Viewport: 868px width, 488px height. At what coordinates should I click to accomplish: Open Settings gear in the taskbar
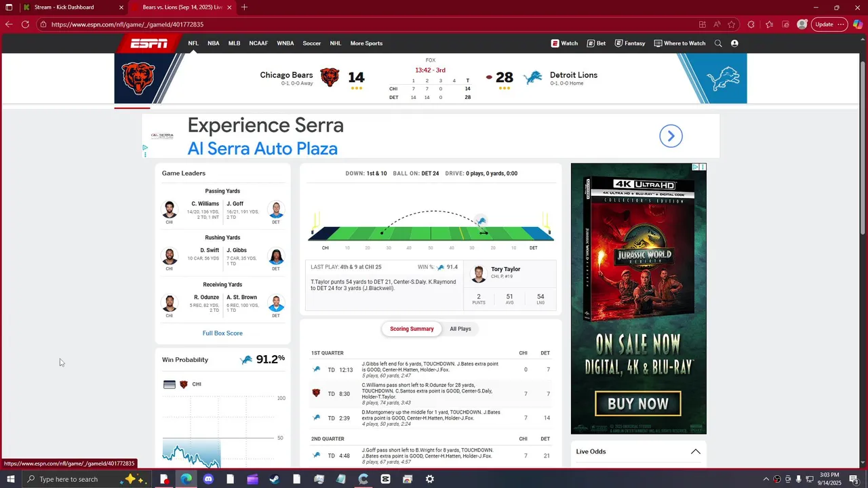coord(429,479)
